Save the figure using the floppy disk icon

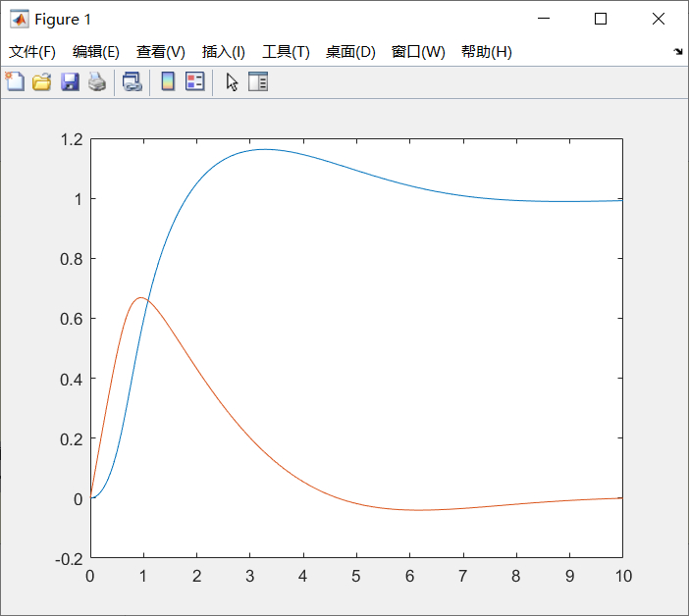70,81
